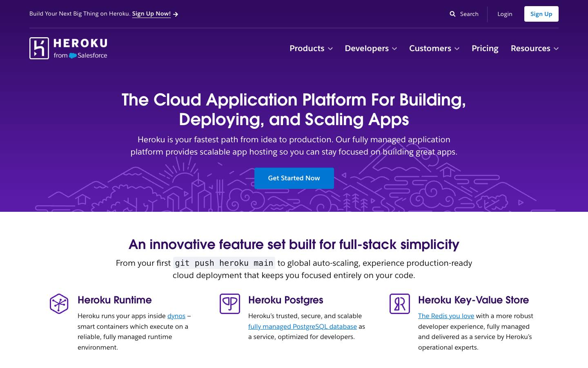Go to the Pricing page
The image size is (588, 368).
pyautogui.click(x=485, y=48)
